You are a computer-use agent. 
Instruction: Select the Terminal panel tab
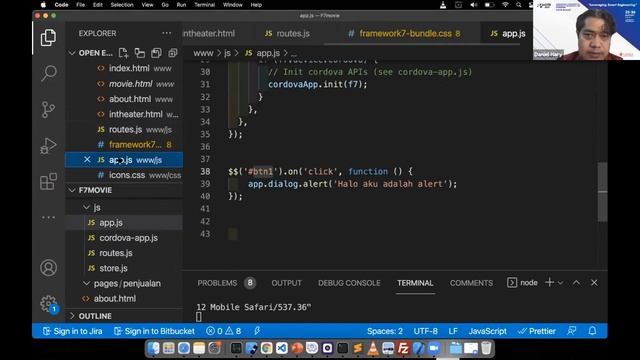click(x=415, y=283)
